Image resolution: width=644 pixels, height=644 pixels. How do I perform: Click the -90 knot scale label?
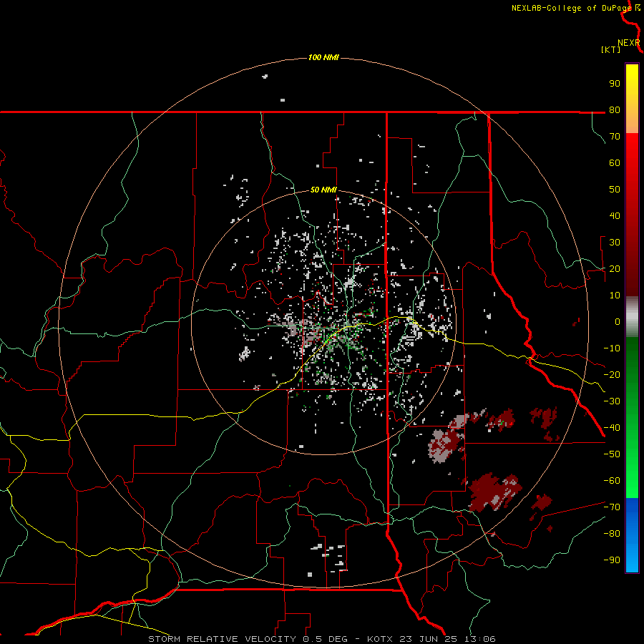(x=612, y=560)
